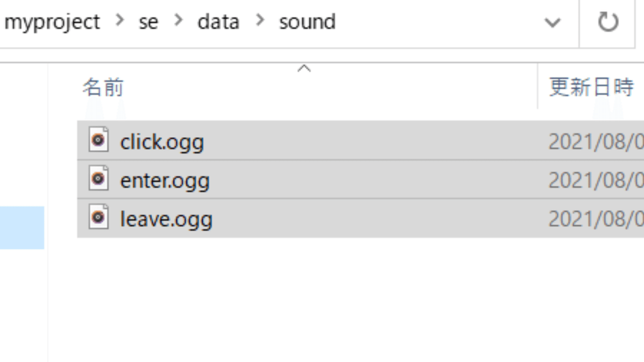644x362 pixels.
Task: Navigate to the myproject breadcrumb folder
Action: tap(52, 22)
